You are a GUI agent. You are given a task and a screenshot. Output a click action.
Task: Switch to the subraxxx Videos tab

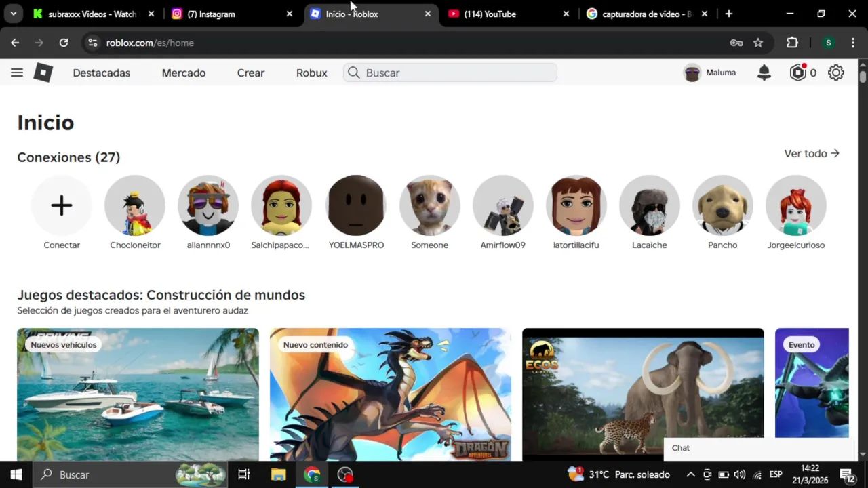92,14
